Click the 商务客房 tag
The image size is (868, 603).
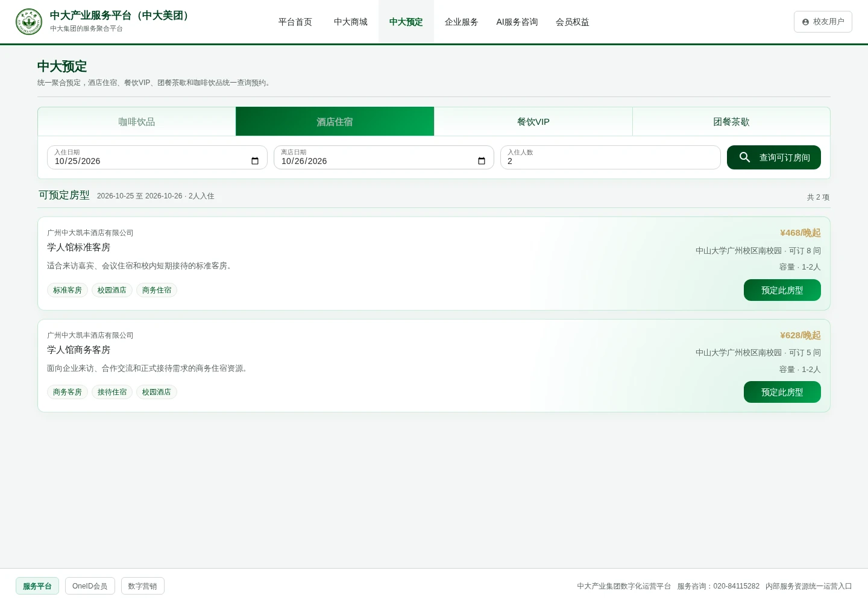tap(68, 392)
